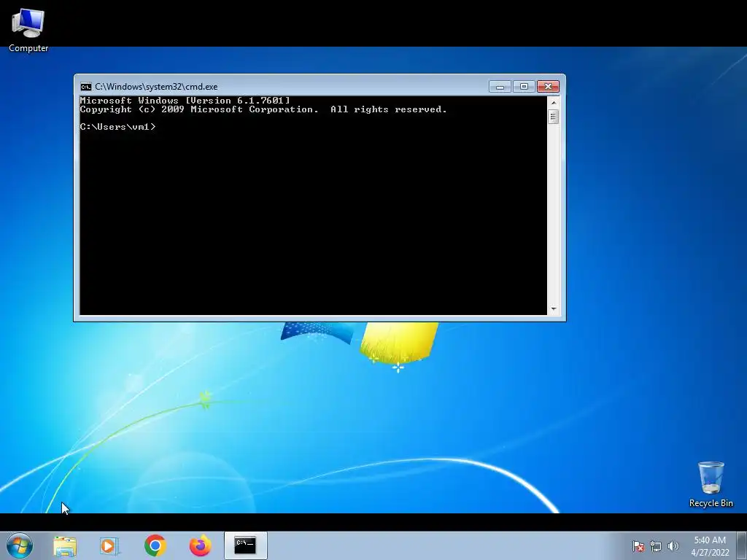This screenshot has width=747, height=560.
Task: Open the Windows Start menu orb
Action: click(20, 545)
